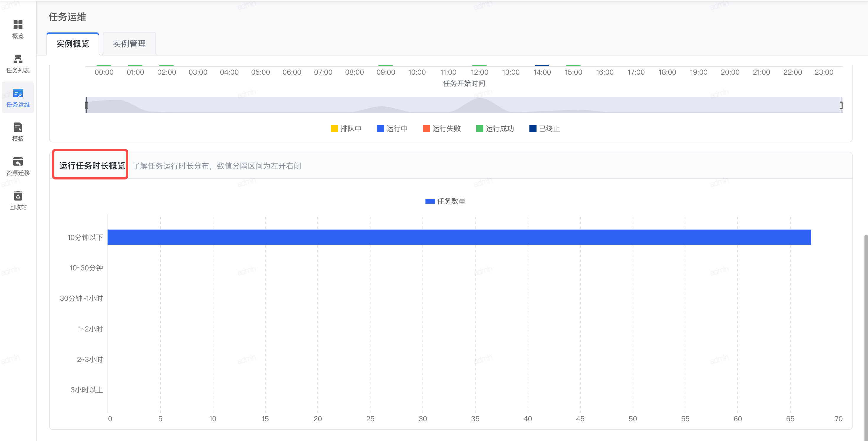
Task: Click the 15:00 green timeline marker
Action: click(573, 66)
